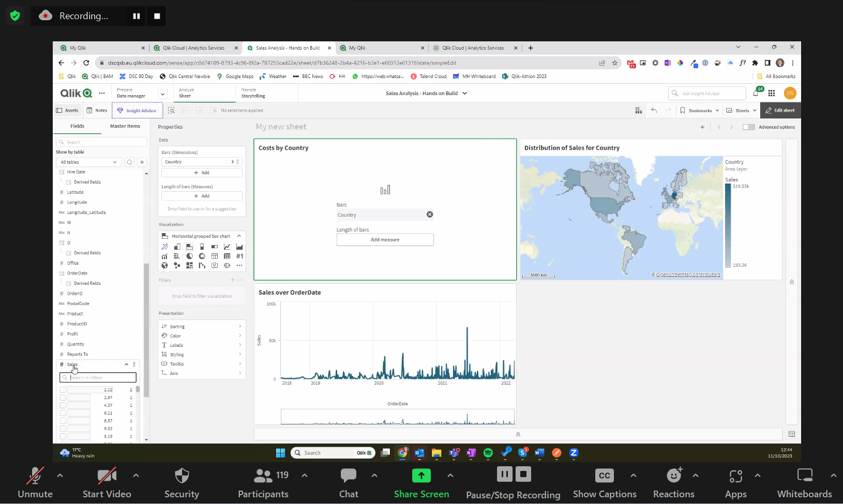This screenshot has width=843, height=504.
Task: Check the first value in the Sales listbox
Action: [x=63, y=389]
